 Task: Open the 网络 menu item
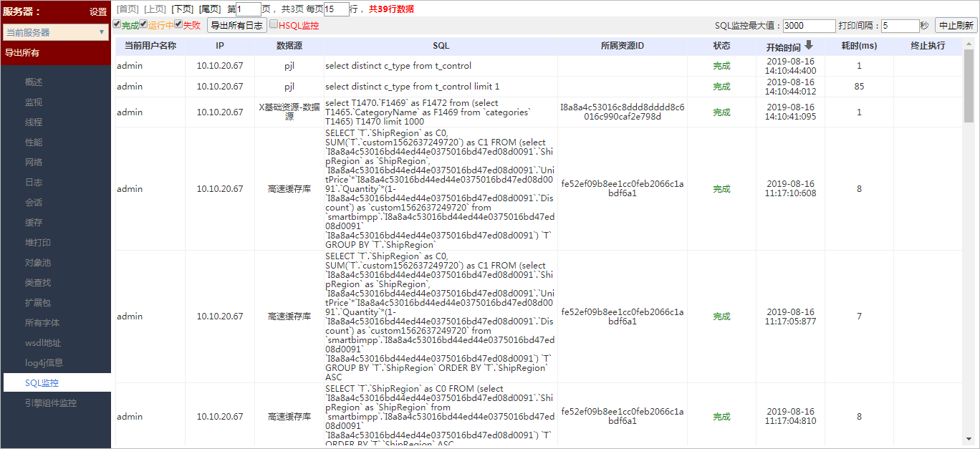point(34,162)
